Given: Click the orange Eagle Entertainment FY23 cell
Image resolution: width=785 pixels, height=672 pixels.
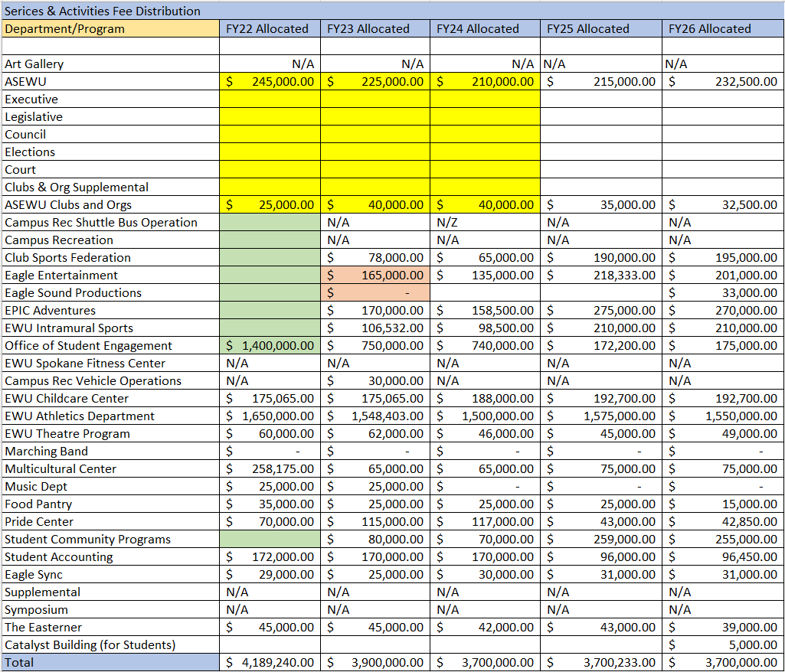Looking at the screenshot, I should coord(375,276).
